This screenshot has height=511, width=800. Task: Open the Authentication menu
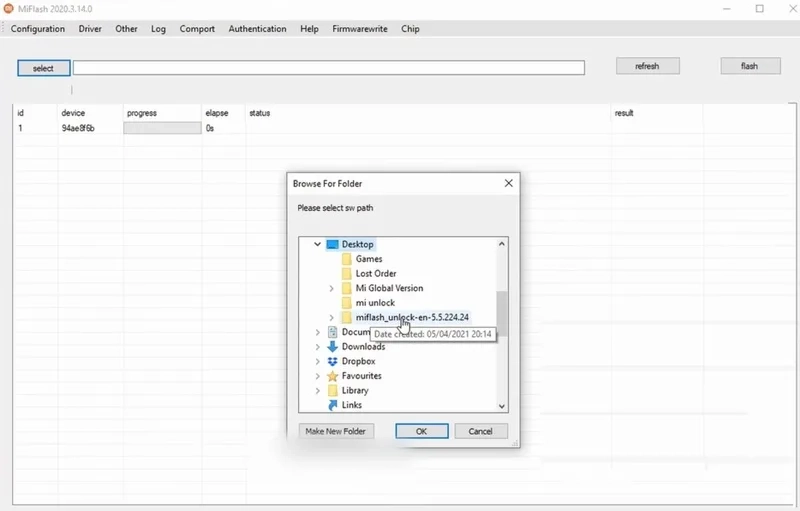[257, 29]
